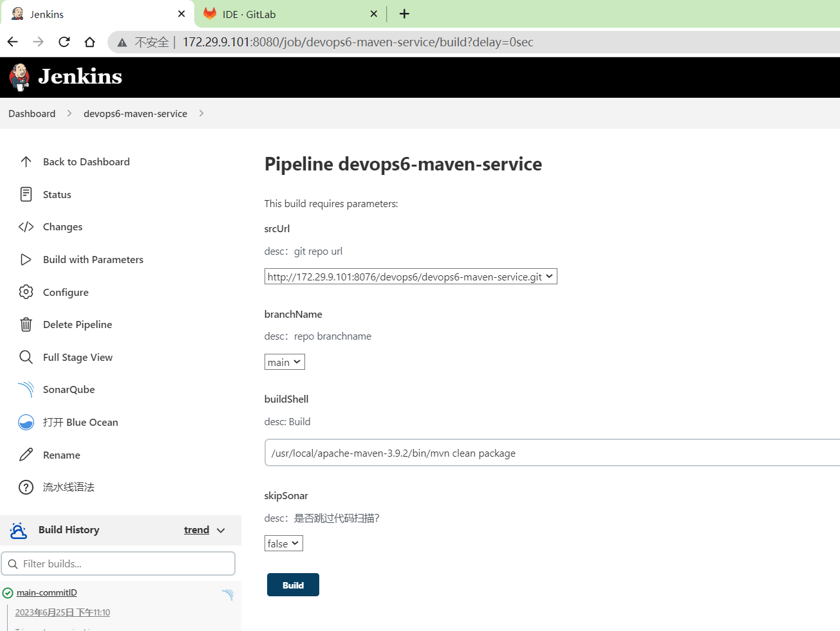Expand the Build History chevron
This screenshot has width=840, height=631.
click(221, 531)
